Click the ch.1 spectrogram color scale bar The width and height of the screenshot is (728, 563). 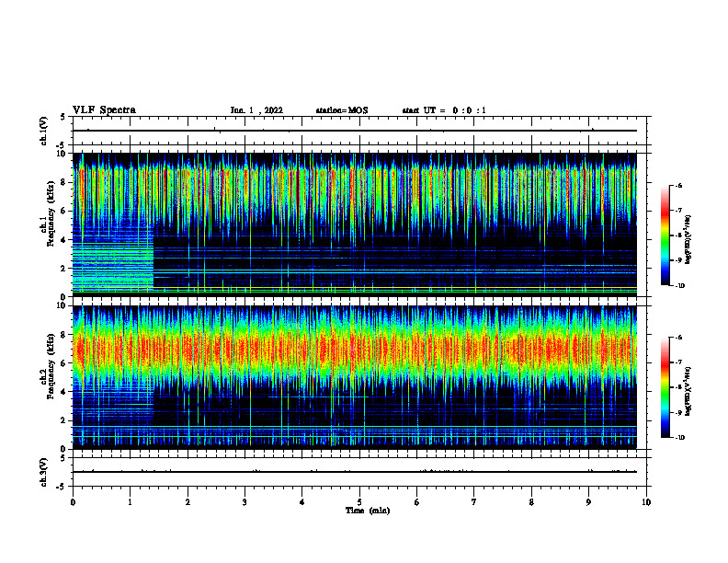click(665, 236)
